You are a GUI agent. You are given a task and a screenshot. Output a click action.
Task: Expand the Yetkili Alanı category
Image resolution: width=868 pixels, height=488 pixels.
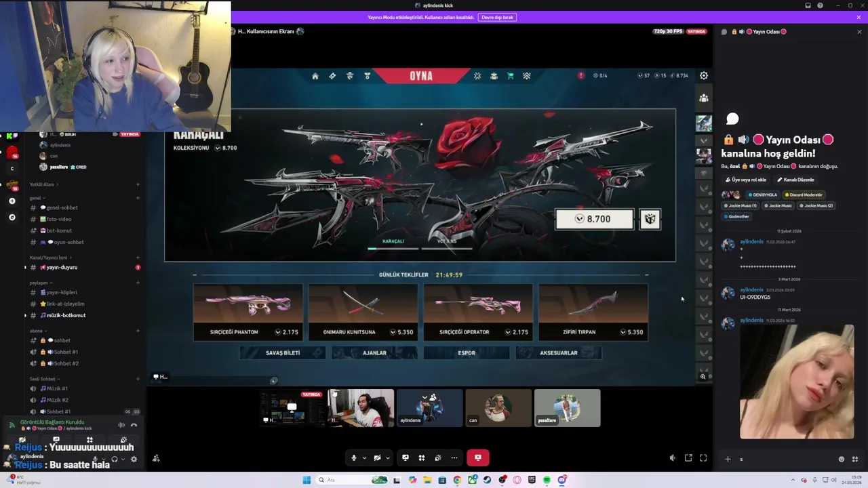43,184
